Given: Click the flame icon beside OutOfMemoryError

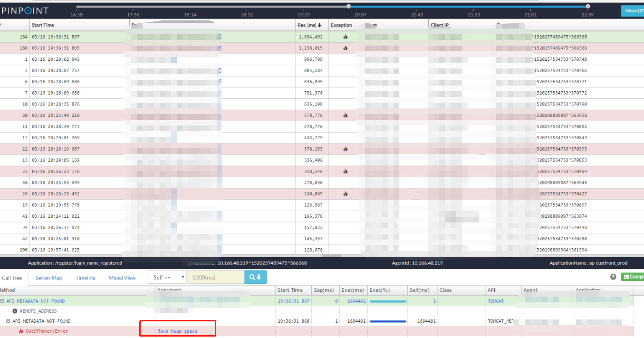Looking at the screenshot, I should point(21,331).
